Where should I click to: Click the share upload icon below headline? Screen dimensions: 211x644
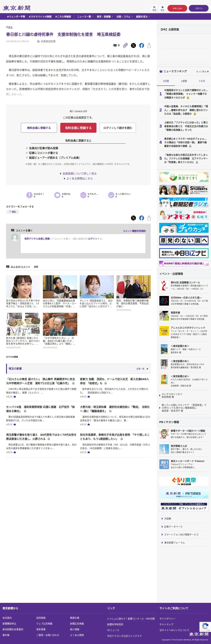click(149, 45)
